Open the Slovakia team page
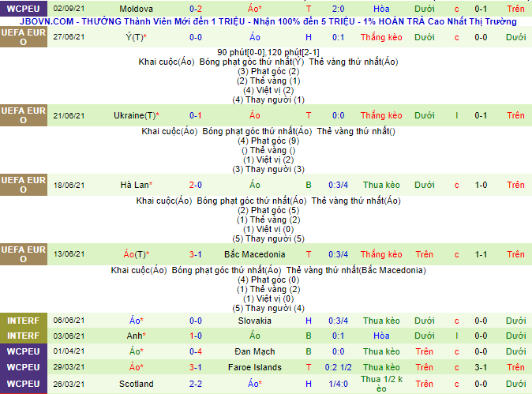 (x=254, y=321)
